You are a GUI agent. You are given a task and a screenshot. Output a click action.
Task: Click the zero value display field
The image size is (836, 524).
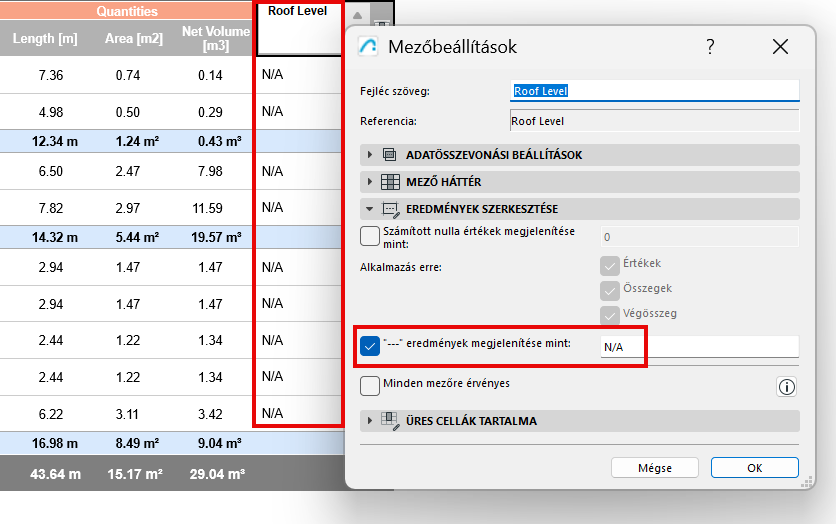pyautogui.click(x=700, y=237)
